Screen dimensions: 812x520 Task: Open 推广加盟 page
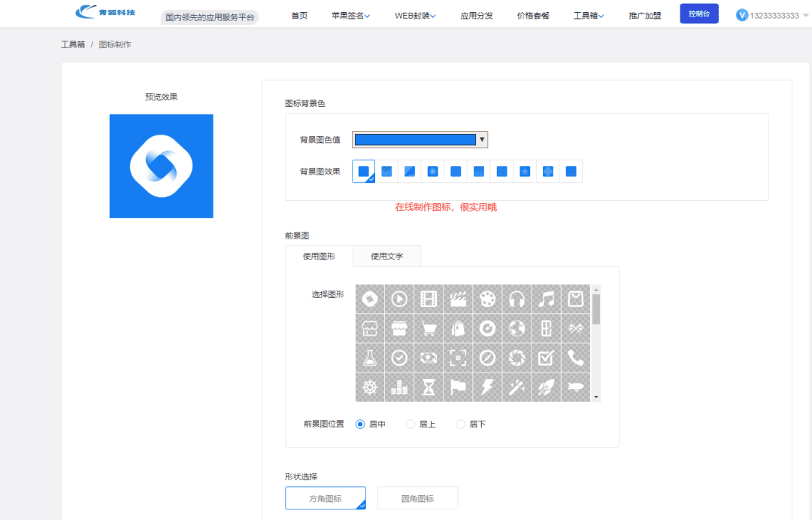pos(645,16)
